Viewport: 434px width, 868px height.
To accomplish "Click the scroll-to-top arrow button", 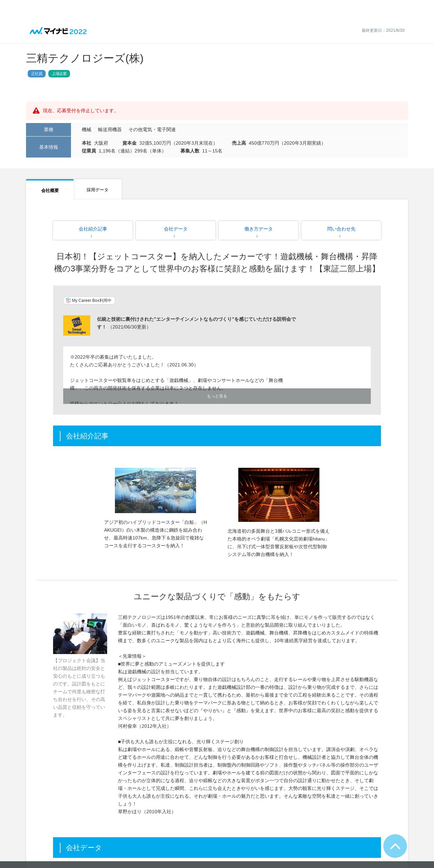I will click(395, 846).
